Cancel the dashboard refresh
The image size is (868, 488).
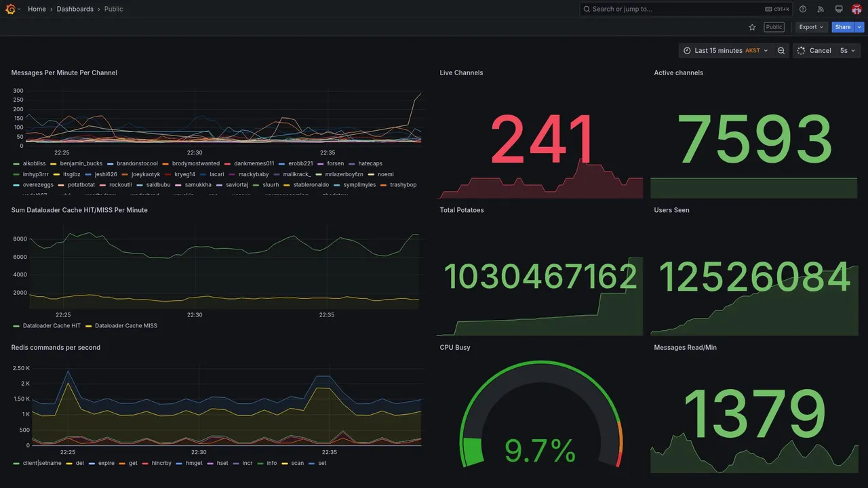(814, 51)
